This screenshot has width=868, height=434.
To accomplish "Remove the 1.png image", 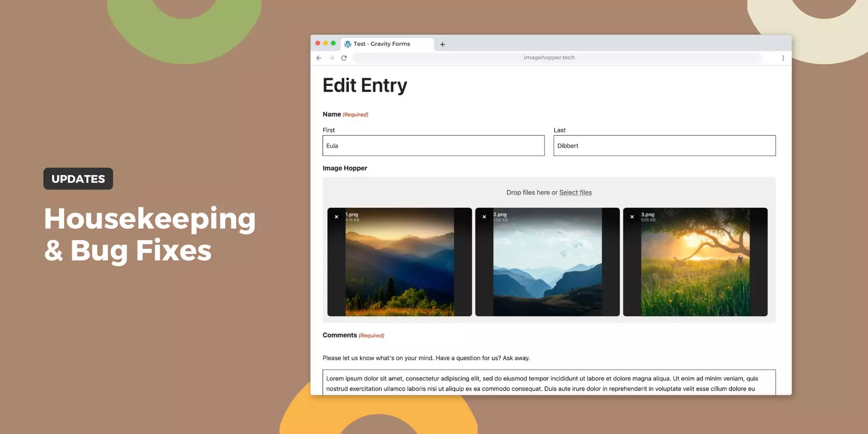I will (x=337, y=217).
